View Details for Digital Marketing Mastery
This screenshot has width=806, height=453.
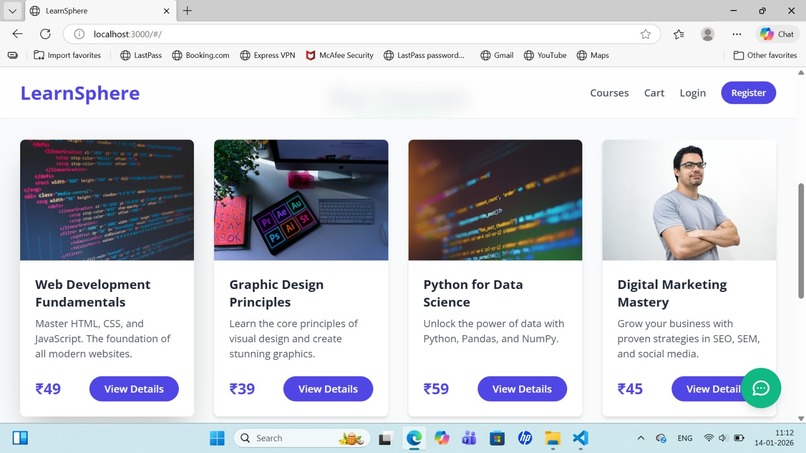click(706, 389)
